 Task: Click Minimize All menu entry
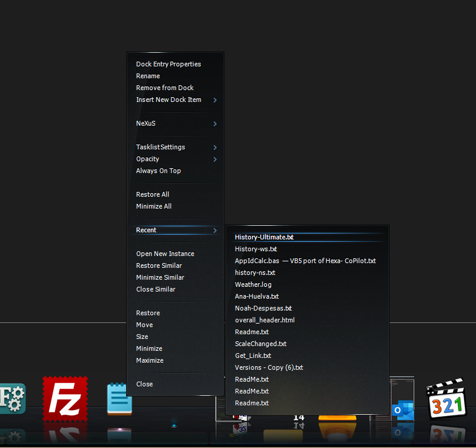[153, 206]
